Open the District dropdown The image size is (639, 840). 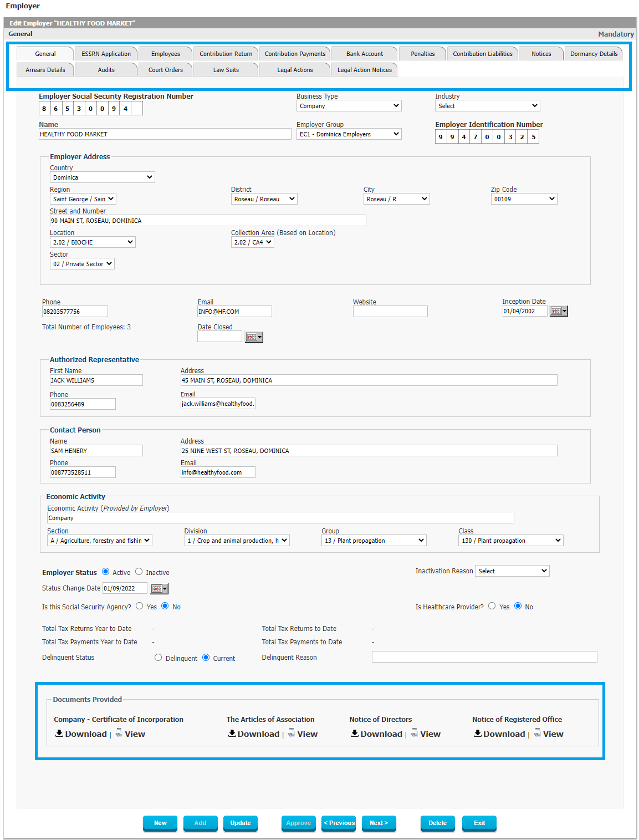coord(264,199)
